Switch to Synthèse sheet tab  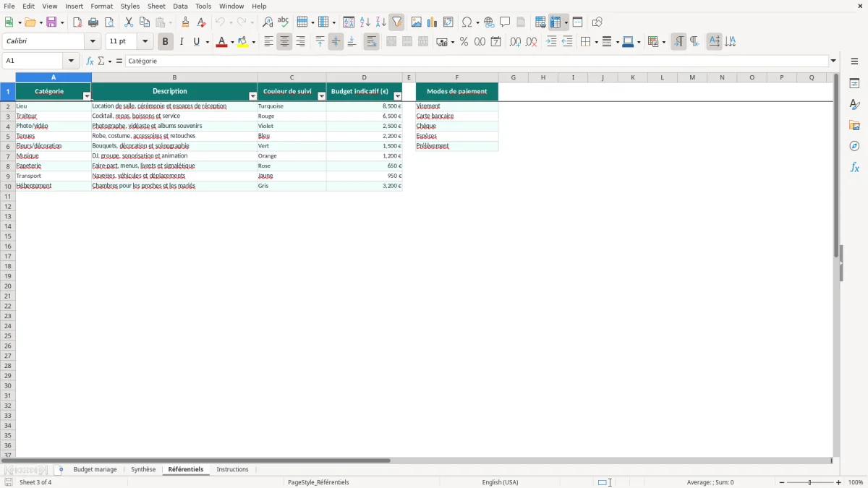pyautogui.click(x=143, y=470)
